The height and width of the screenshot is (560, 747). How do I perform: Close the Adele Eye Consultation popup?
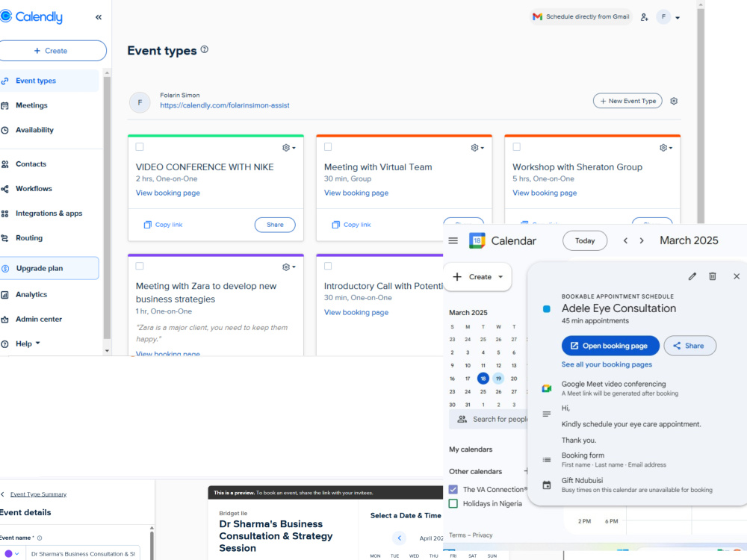[737, 276]
